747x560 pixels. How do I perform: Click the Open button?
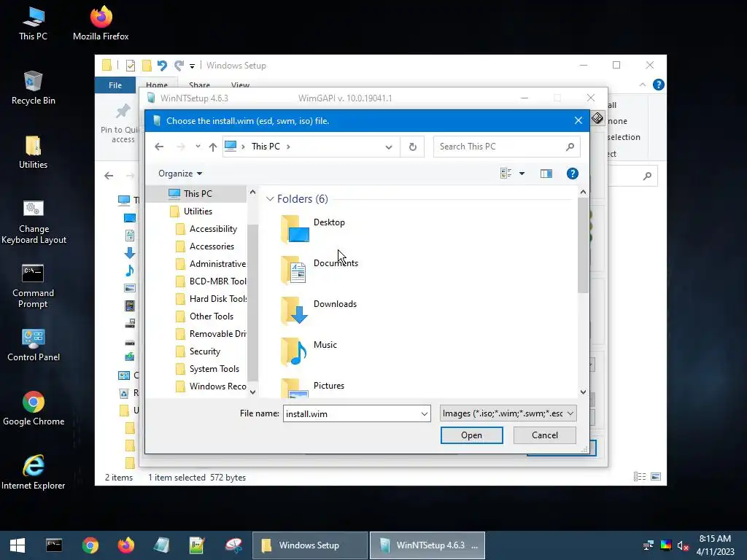(x=472, y=435)
